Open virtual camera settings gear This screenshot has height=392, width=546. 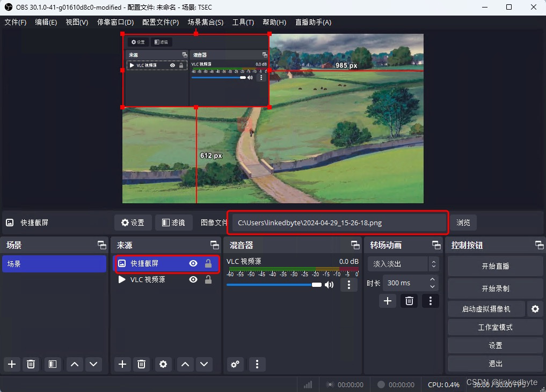[535, 309]
